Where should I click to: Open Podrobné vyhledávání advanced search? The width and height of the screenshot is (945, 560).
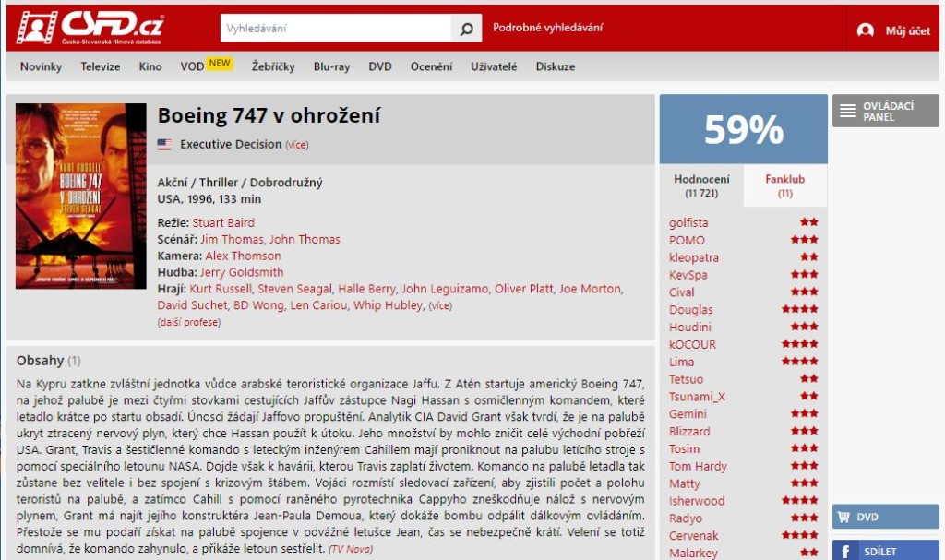tap(547, 28)
